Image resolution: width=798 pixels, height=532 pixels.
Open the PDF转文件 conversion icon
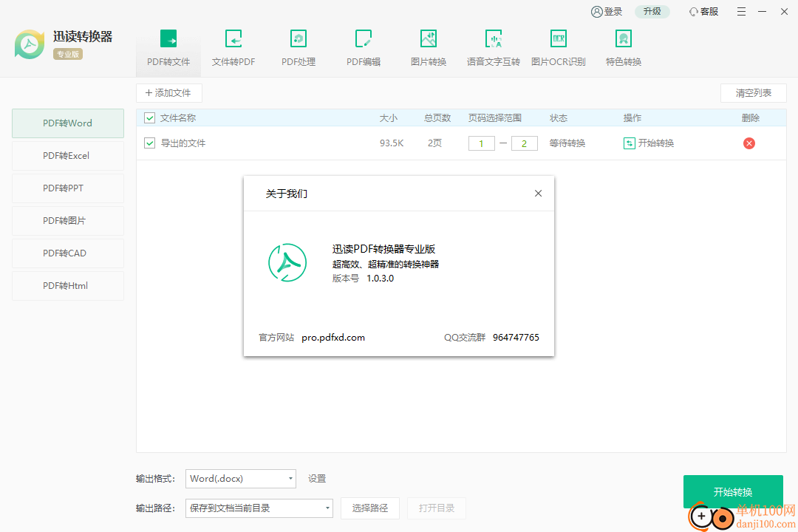pos(168,38)
